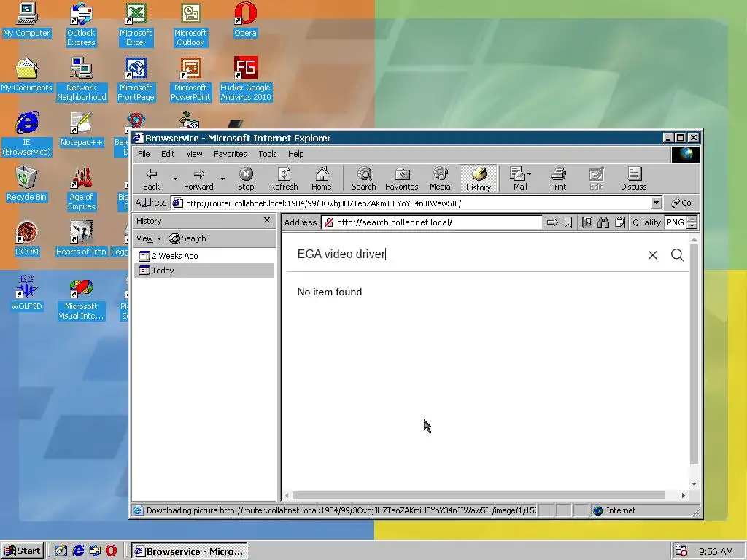The width and height of the screenshot is (747, 560).
Task: Open the History View dropdown
Action: pos(149,238)
